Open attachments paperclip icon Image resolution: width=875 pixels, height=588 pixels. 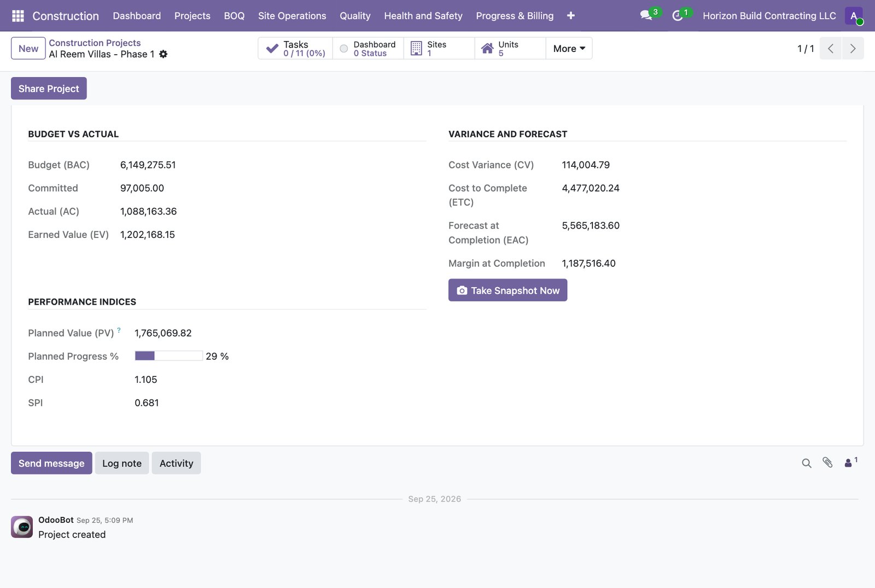tap(827, 463)
